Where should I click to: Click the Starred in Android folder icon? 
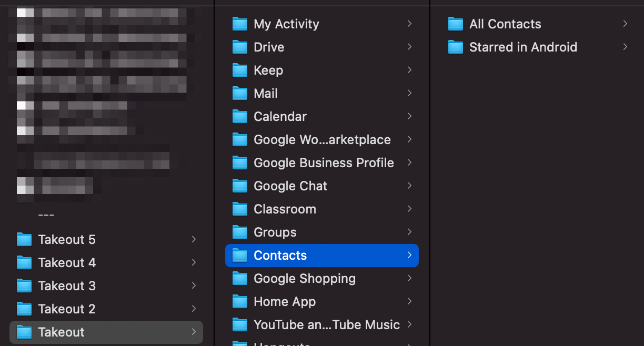tap(456, 47)
